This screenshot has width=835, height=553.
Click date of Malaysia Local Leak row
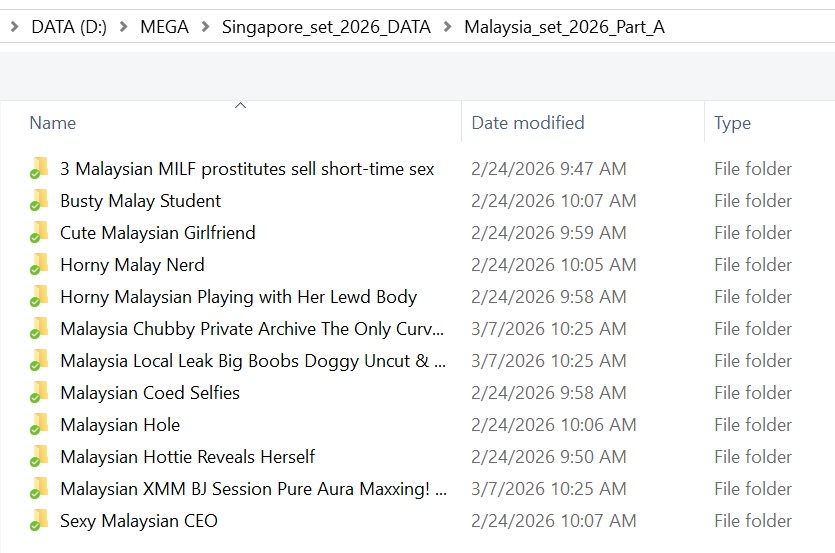[x=549, y=361]
